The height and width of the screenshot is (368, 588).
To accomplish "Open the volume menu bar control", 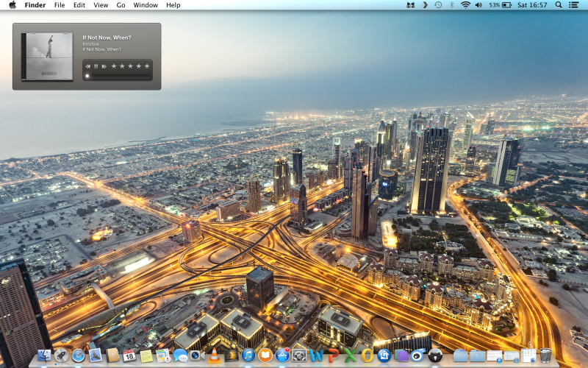I will 478,5.
